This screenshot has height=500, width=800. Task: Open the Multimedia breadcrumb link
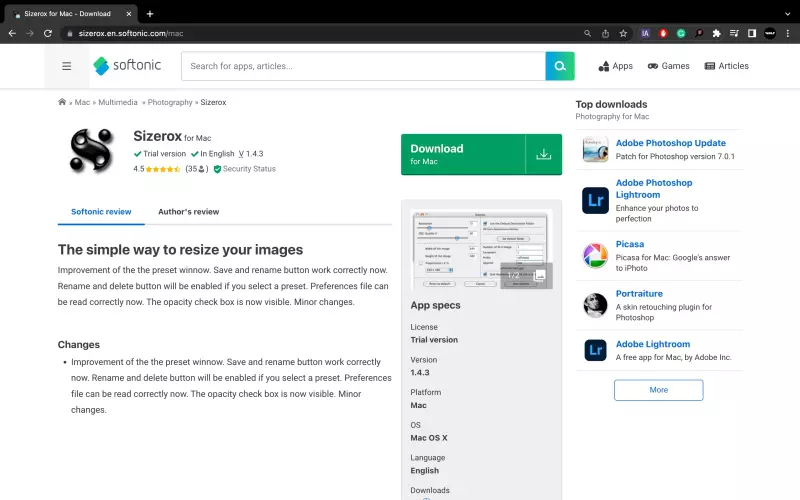point(118,102)
